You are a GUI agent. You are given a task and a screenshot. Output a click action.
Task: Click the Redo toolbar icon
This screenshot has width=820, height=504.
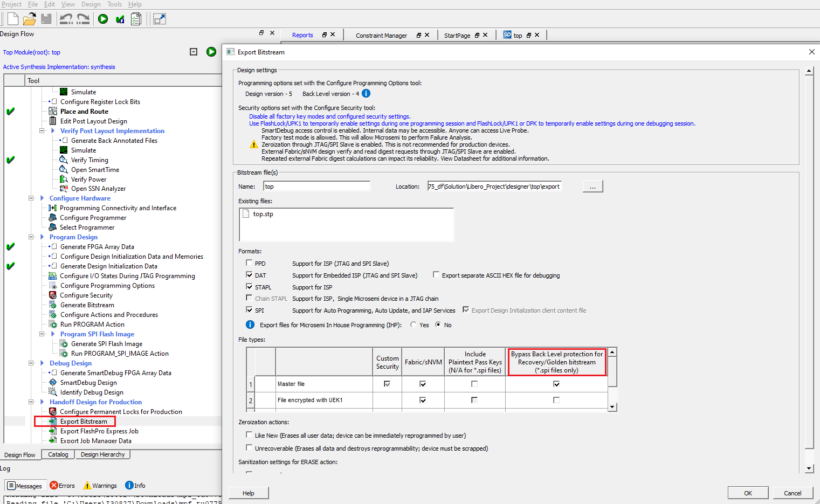point(83,19)
